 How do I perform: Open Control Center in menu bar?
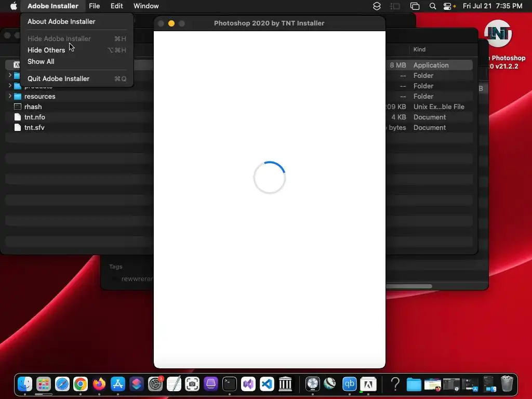(x=447, y=6)
